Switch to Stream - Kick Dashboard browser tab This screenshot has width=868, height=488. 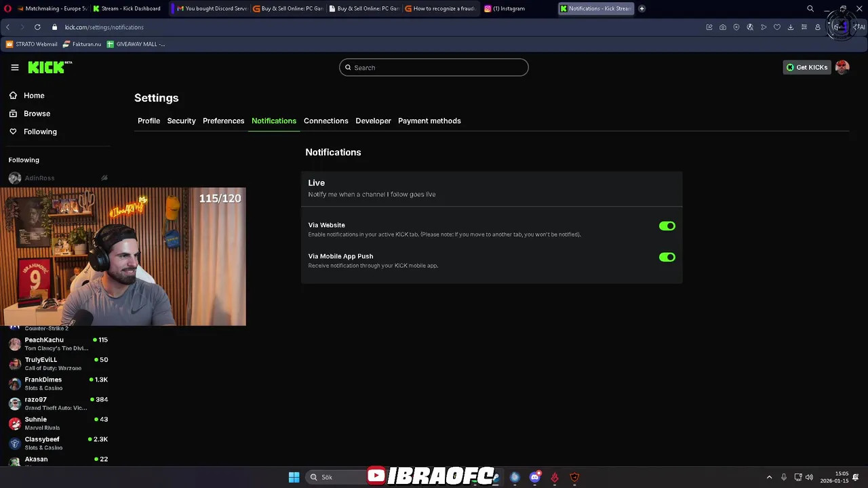coord(129,9)
